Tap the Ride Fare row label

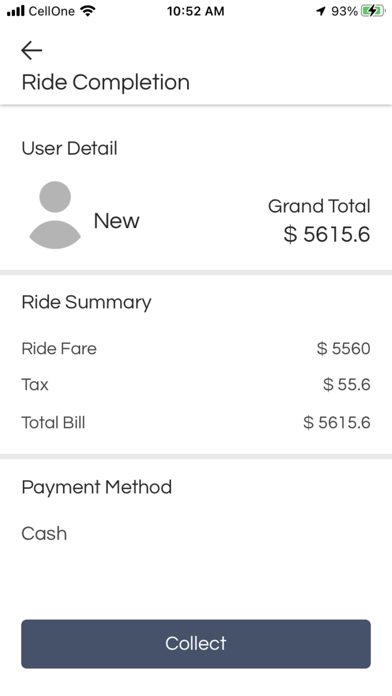pyautogui.click(x=59, y=348)
